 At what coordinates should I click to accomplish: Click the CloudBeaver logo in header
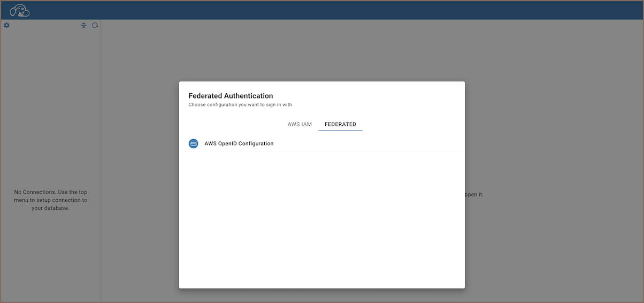click(20, 10)
